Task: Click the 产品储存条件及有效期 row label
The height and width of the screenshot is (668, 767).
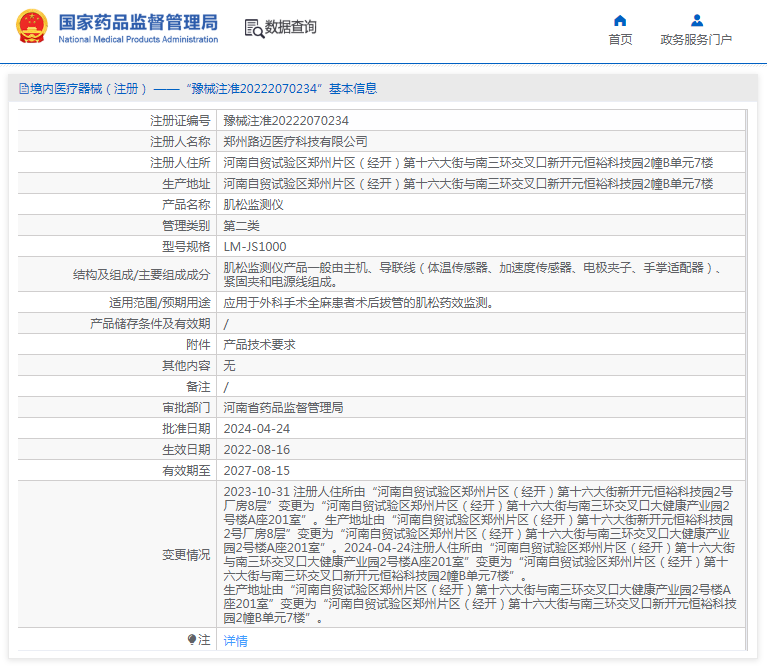Action: 150,324
